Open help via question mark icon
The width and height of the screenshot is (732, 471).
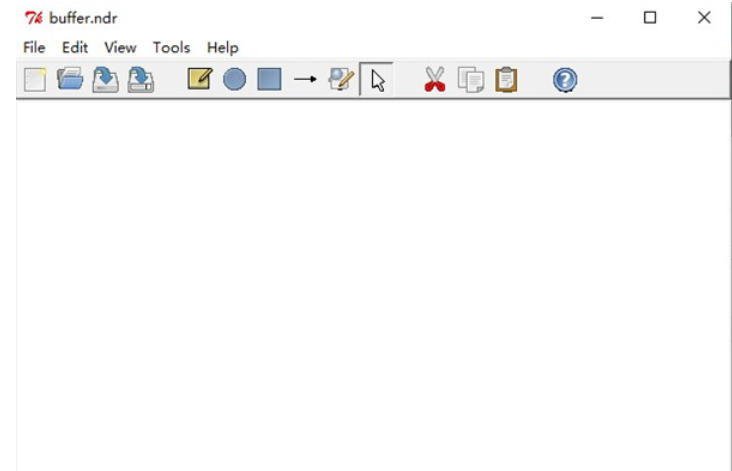click(565, 80)
